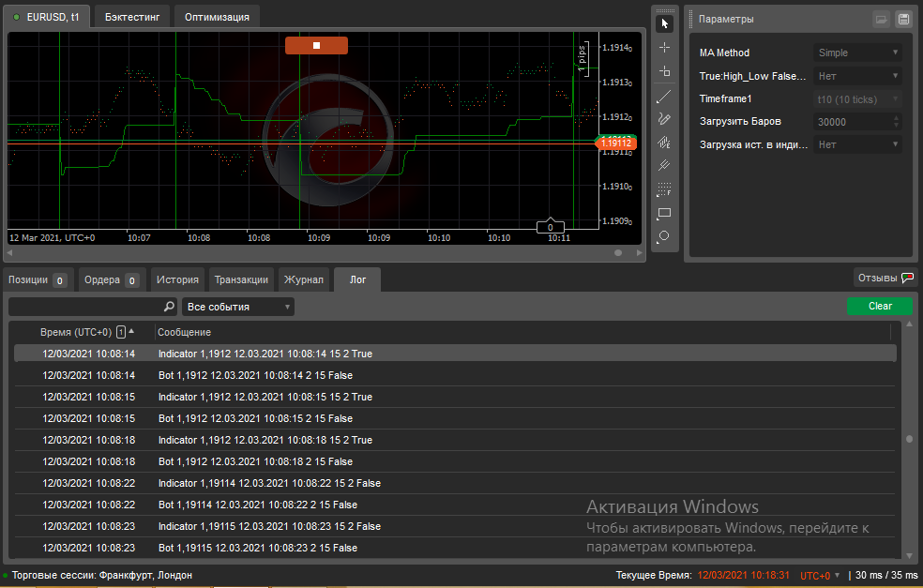Save parameters with the floppy disk icon
The width and height of the screenshot is (923, 588).
coord(903,20)
